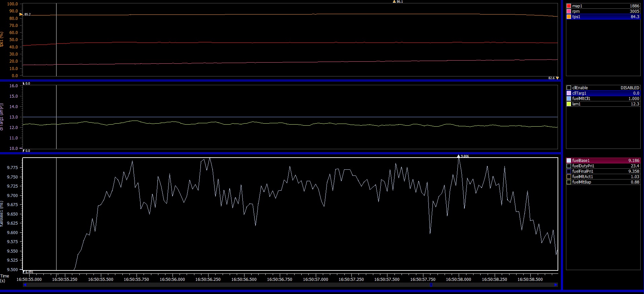The image size is (644, 294).
Task: Toggle the fuelMltBap channel checkbox
Action: [569, 182]
